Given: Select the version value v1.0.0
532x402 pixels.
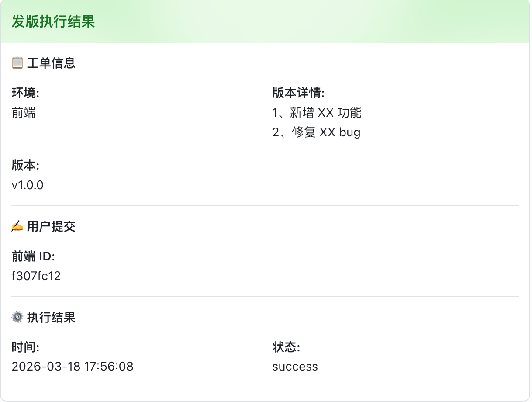Looking at the screenshot, I should coord(28,185).
